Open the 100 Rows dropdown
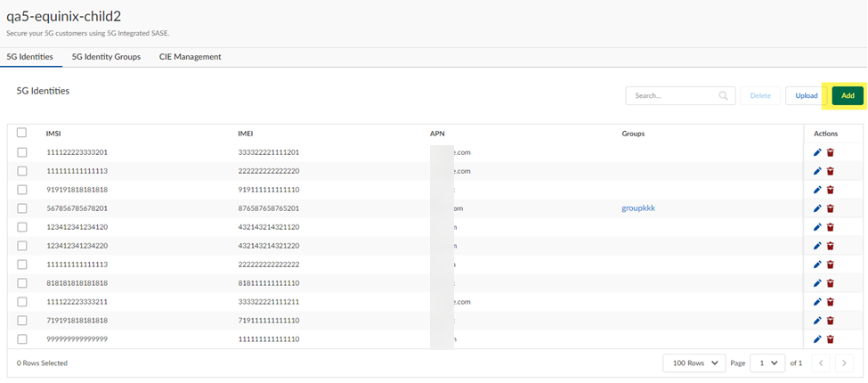The height and width of the screenshot is (383, 868). 693,363
